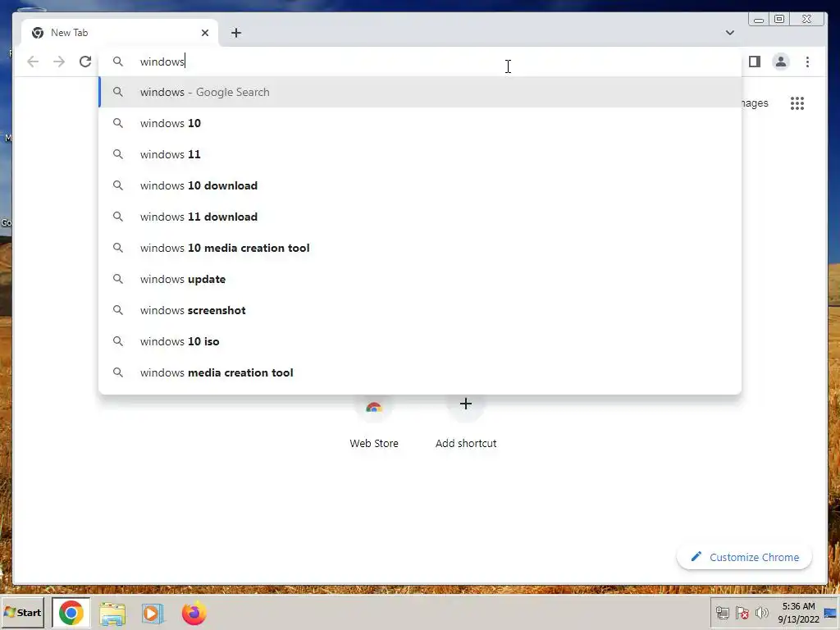Click the Chrome taskbar icon
Screen dimensions: 840x630
point(71,613)
